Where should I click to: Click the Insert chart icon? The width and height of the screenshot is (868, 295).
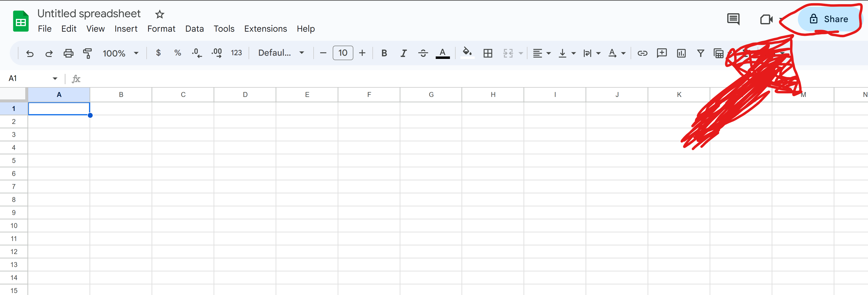(681, 53)
